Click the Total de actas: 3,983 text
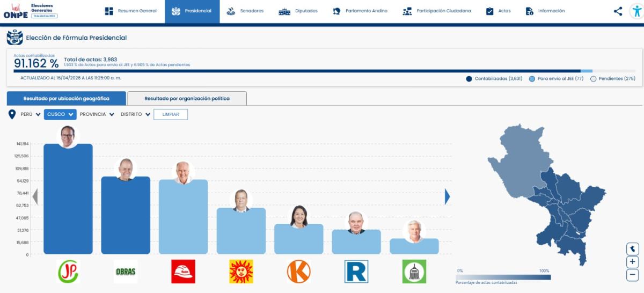This screenshot has height=293, width=644. pyautogui.click(x=91, y=60)
